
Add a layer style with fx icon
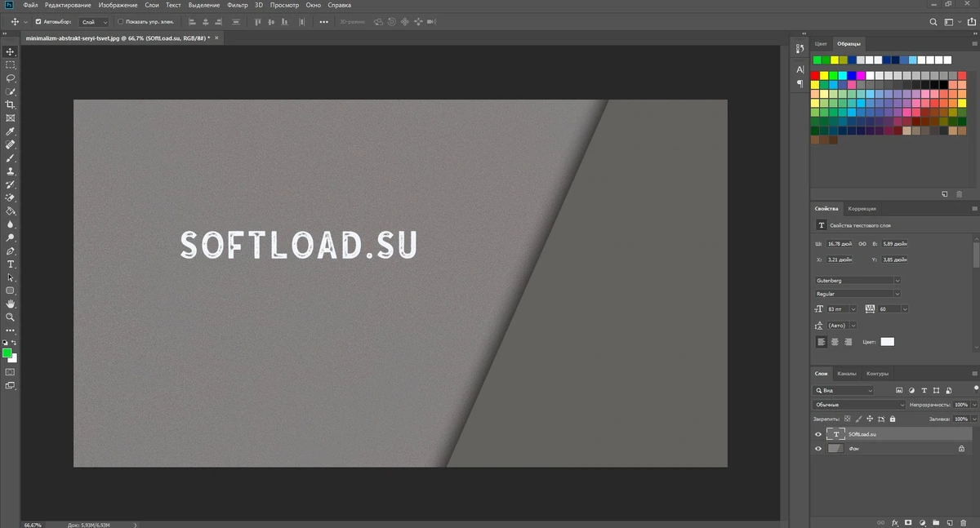pyautogui.click(x=895, y=521)
